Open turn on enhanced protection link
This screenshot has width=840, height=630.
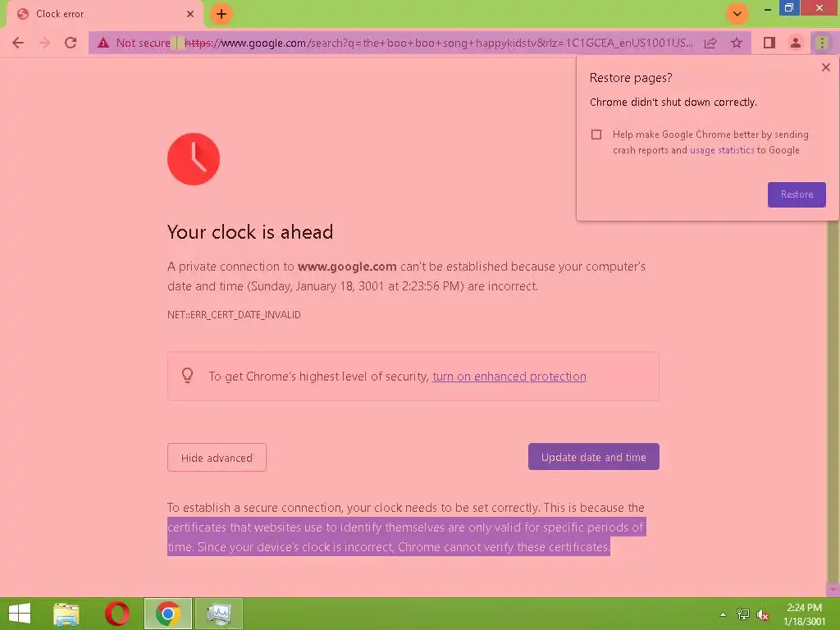[509, 377]
